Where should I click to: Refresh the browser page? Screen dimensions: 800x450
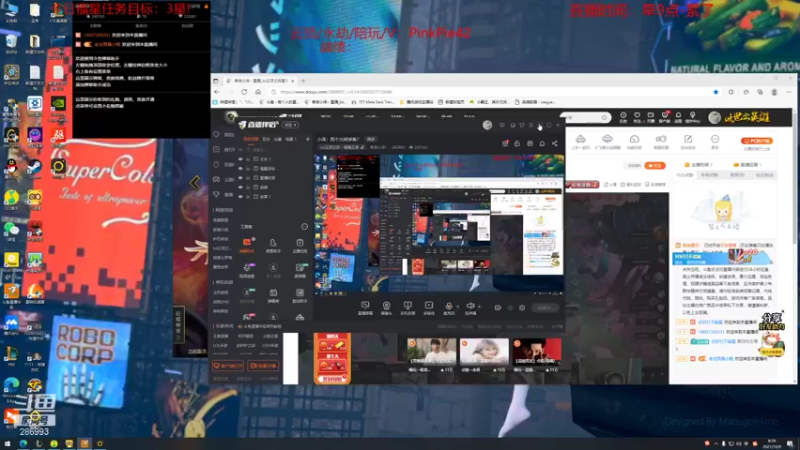pyautogui.click(x=244, y=92)
